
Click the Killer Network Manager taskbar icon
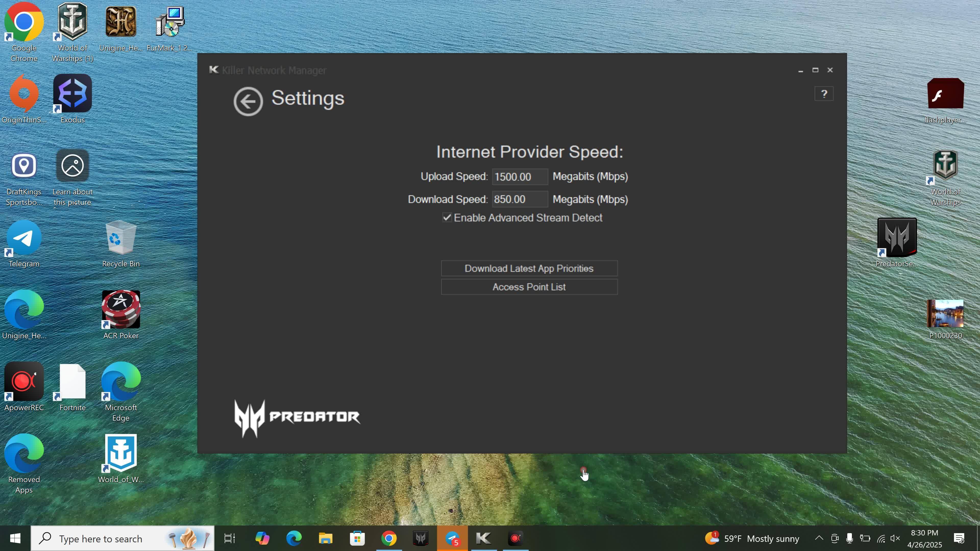(484, 539)
